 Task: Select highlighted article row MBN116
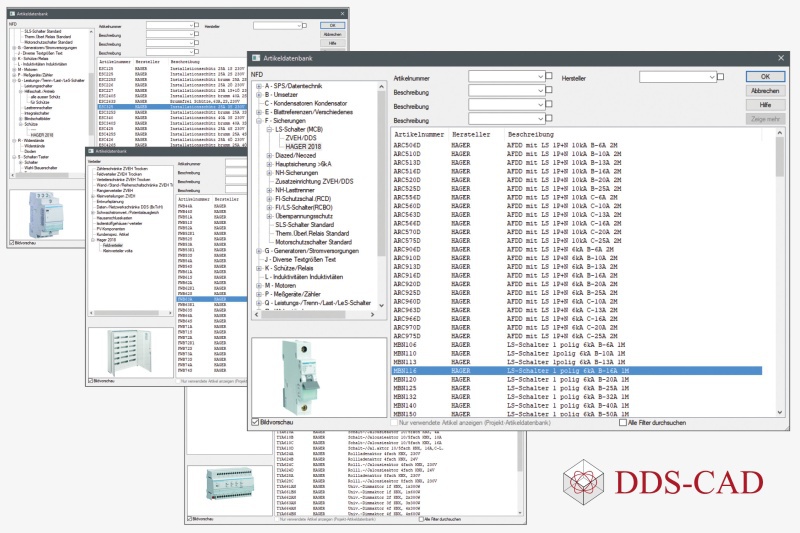coord(577,371)
